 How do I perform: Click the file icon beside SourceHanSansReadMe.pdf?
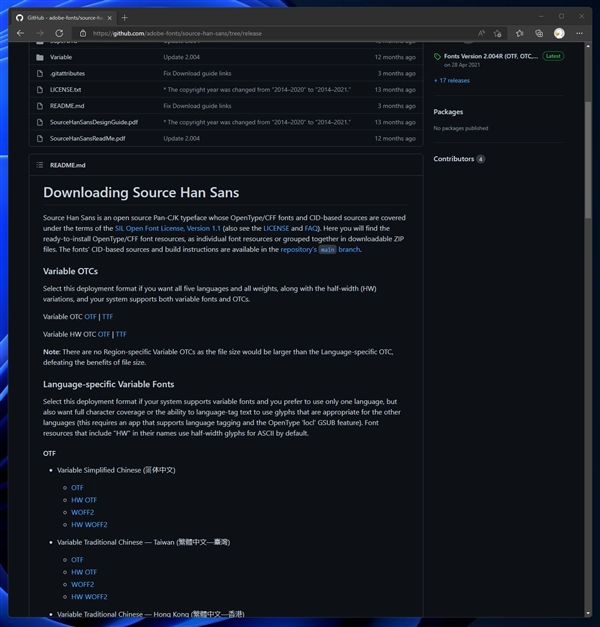40,138
